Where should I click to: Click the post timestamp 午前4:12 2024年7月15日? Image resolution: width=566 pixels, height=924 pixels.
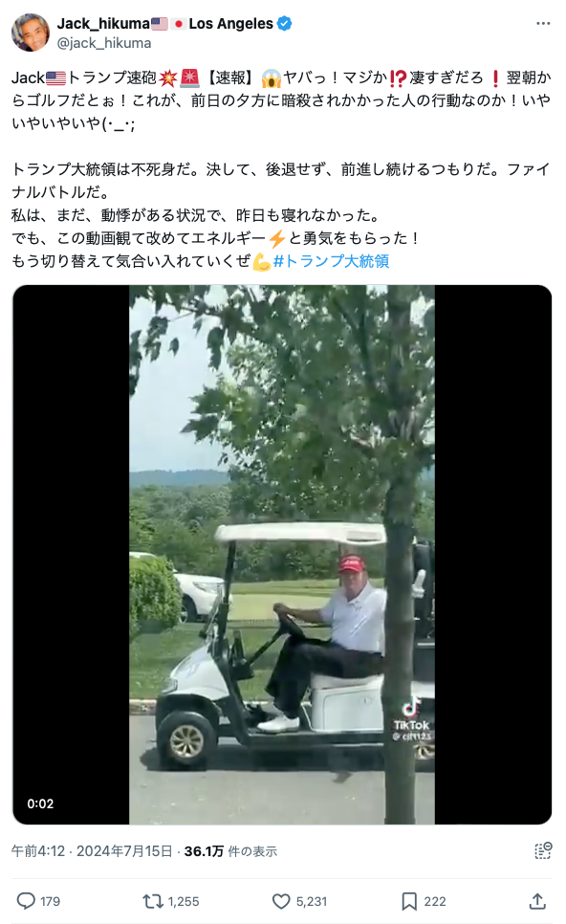click(x=92, y=851)
